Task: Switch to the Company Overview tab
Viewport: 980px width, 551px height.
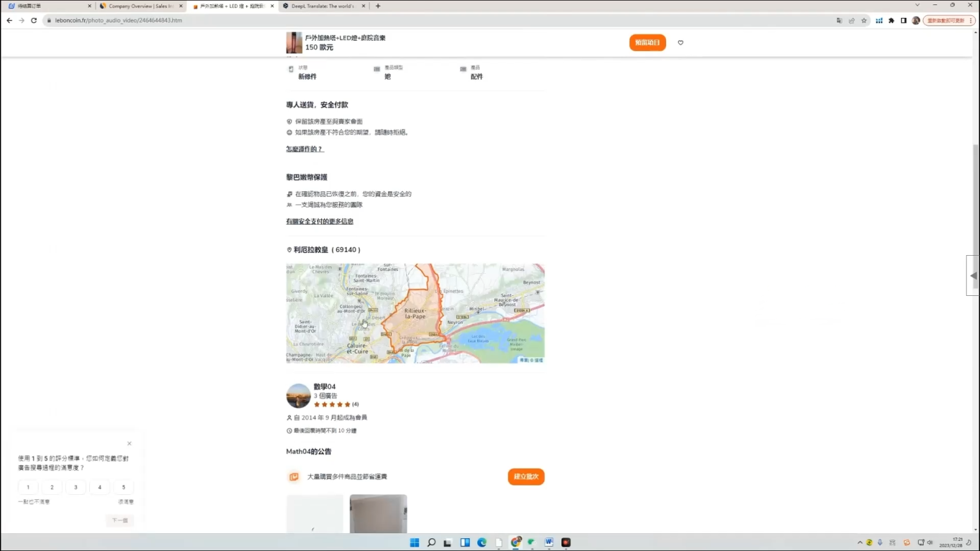Action: [140, 5]
